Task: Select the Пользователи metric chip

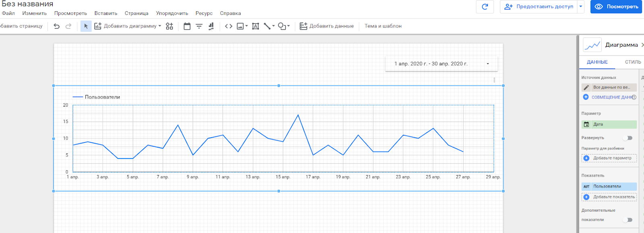Action: click(x=609, y=186)
